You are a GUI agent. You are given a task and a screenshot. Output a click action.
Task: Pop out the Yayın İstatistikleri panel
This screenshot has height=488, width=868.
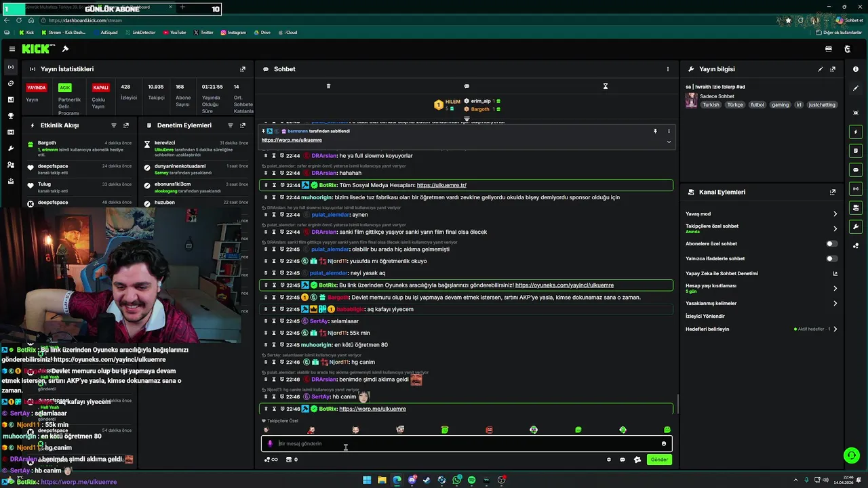pyautogui.click(x=243, y=69)
